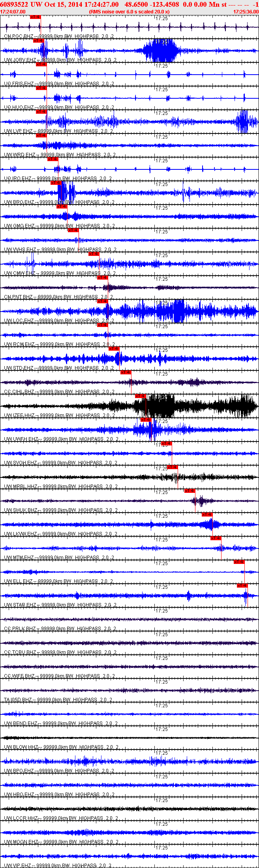Select the red pick flag on UW.STAR.EHZ trace
Viewport: 259px width, 868px height.
[242, 586]
